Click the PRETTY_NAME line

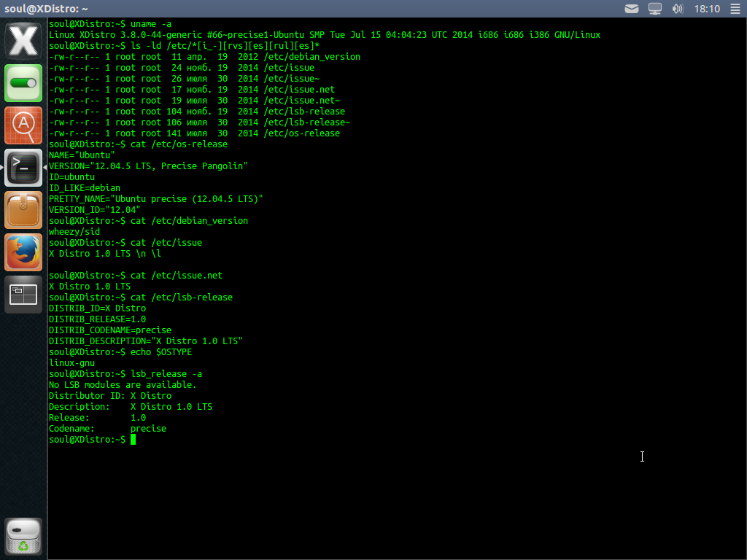pyautogui.click(x=156, y=199)
